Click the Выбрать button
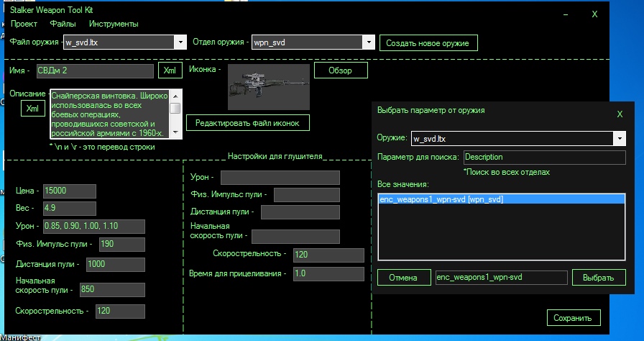This screenshot has width=644, height=341. click(x=599, y=277)
